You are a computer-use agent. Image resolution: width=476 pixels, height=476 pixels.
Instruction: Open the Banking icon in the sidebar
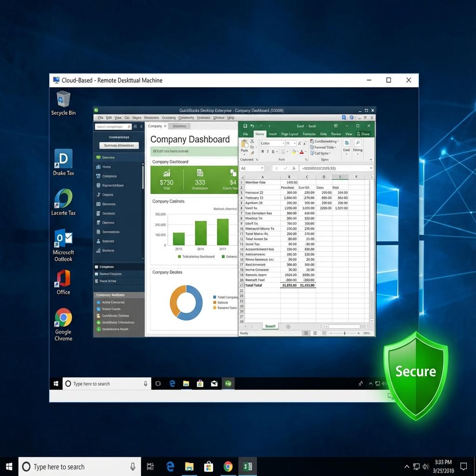tap(99, 204)
